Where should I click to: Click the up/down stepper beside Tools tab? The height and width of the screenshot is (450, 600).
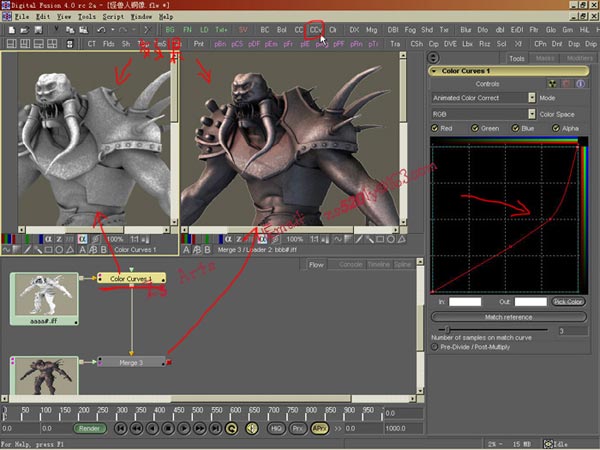pos(433,58)
